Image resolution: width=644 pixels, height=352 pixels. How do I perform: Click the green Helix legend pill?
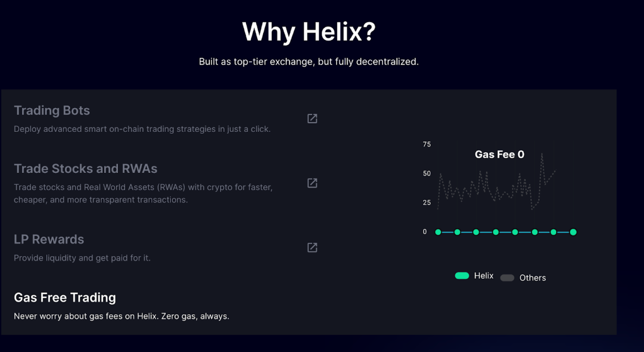point(462,276)
